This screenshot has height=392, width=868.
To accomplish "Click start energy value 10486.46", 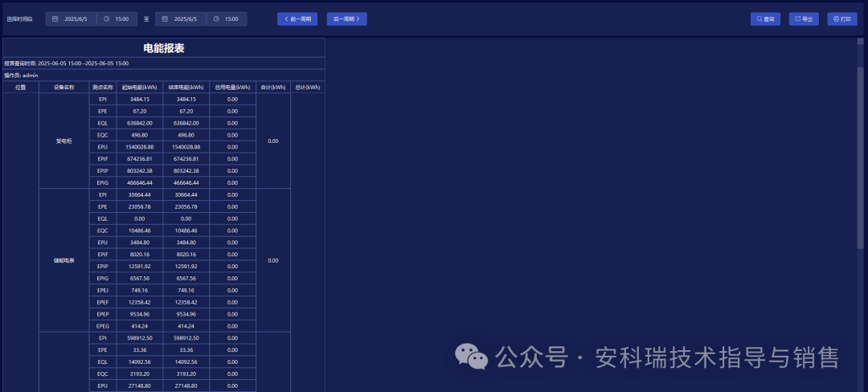I will [x=140, y=231].
